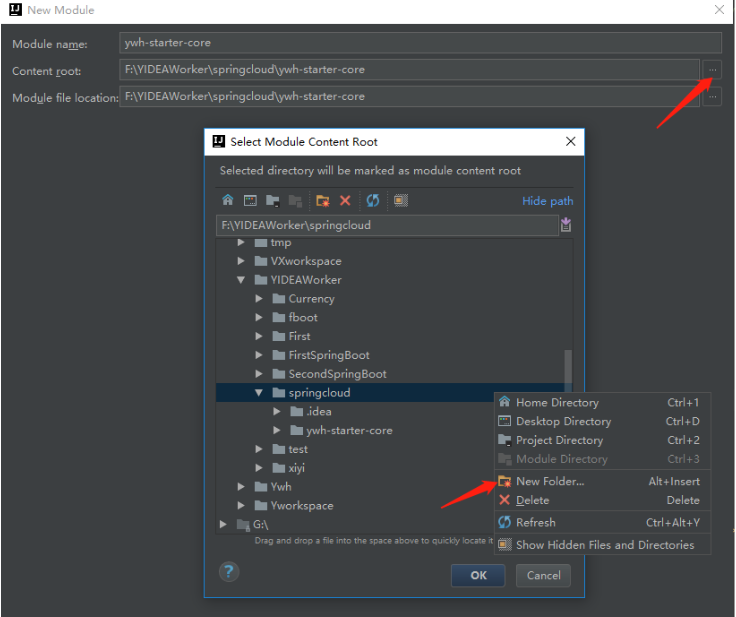Select the Ywh folder row

[355, 486]
